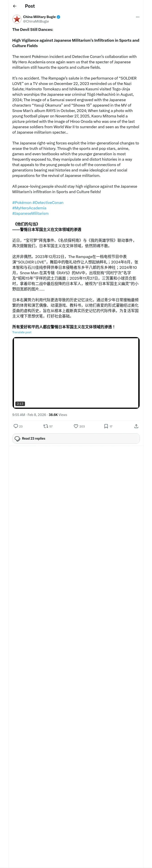Open the #Pokémon hashtag
The image size is (152, 868).
coord(22,203)
